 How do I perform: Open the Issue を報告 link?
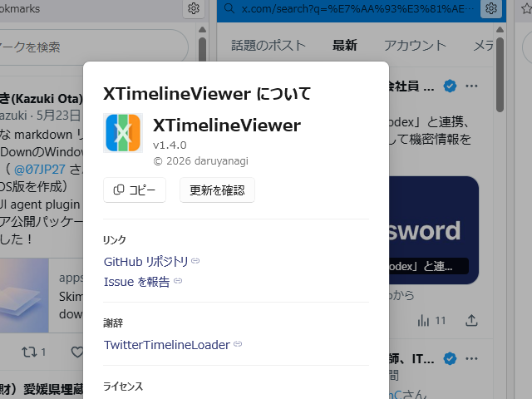136,282
